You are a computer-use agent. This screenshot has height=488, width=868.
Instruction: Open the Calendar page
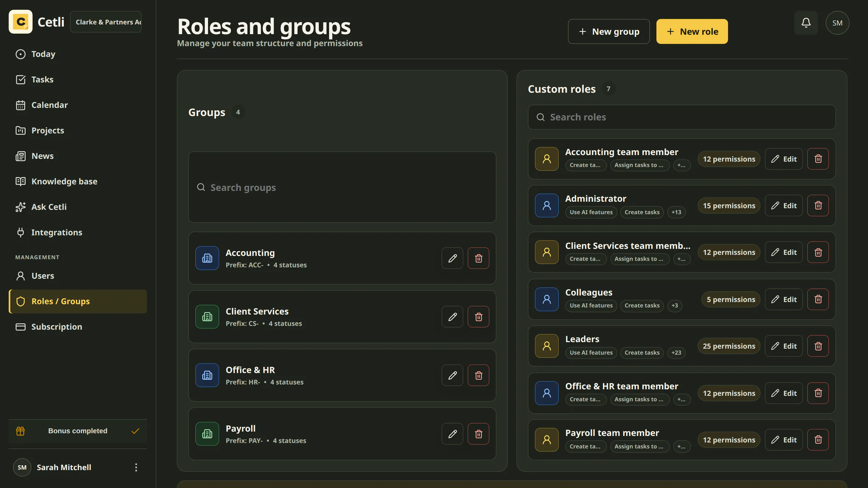click(78, 105)
